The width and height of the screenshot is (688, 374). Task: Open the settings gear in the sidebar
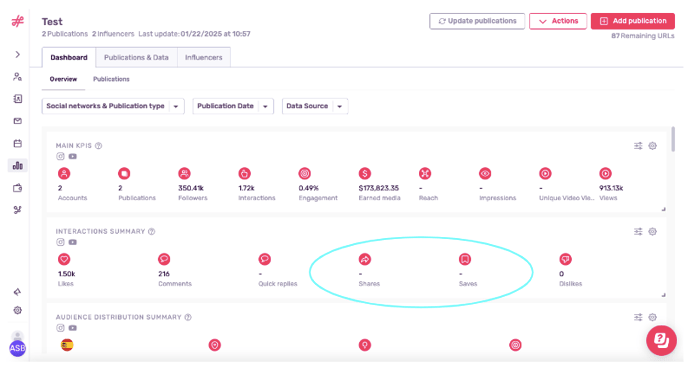pos(18,310)
